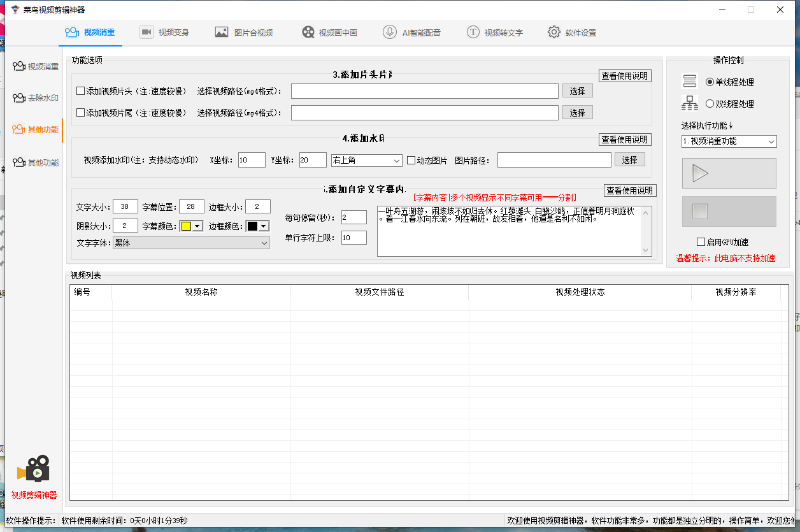Expand the 选择执行功能 dropdown
The width and height of the screenshot is (800, 532).
tap(729, 141)
